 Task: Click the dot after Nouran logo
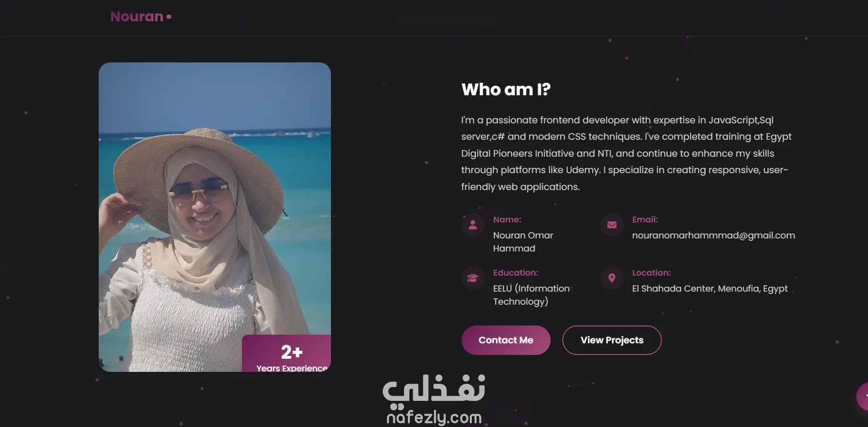point(169,17)
